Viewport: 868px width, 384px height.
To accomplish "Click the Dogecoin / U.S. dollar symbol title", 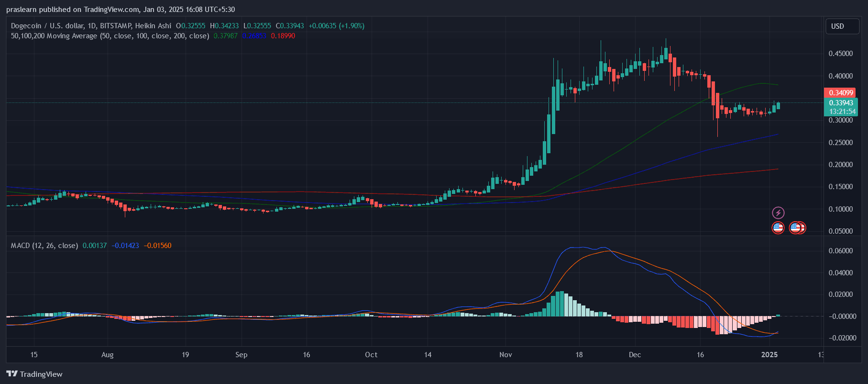I will [x=47, y=26].
